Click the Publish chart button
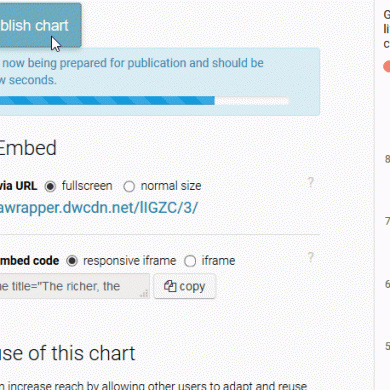Image resolution: width=390 pixels, height=390 pixels. pos(40,25)
